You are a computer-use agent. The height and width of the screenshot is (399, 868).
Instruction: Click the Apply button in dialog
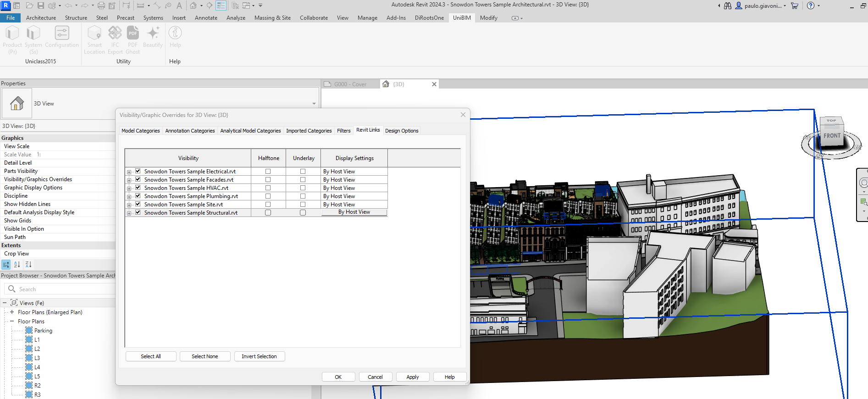point(413,377)
